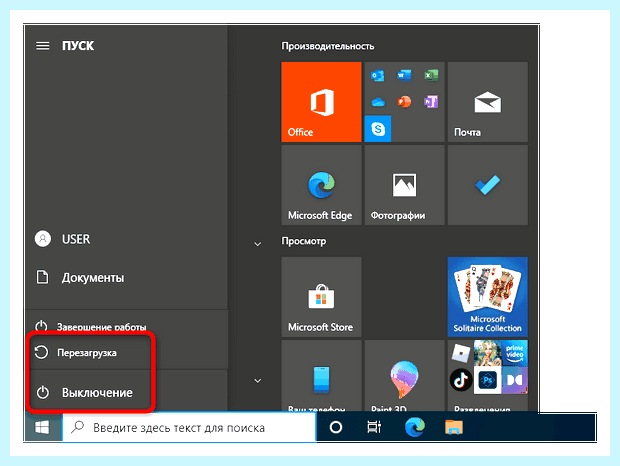Open the Ваш телефон tile
620x466 pixels.
pos(321,375)
